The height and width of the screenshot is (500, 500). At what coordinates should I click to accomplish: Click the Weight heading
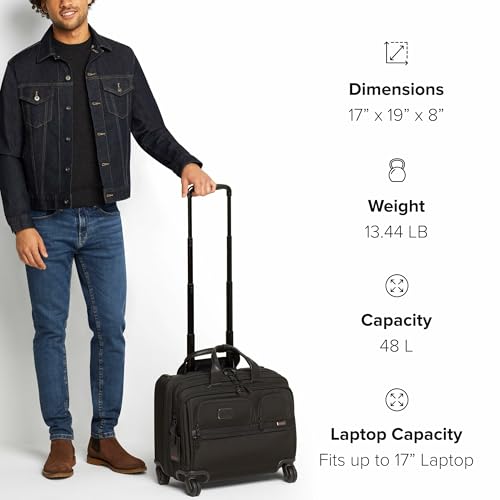(x=396, y=206)
